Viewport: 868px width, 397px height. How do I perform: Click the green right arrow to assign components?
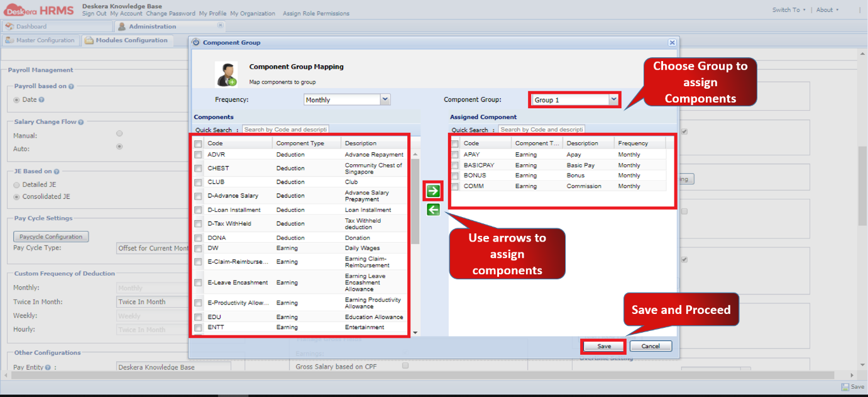[432, 191]
